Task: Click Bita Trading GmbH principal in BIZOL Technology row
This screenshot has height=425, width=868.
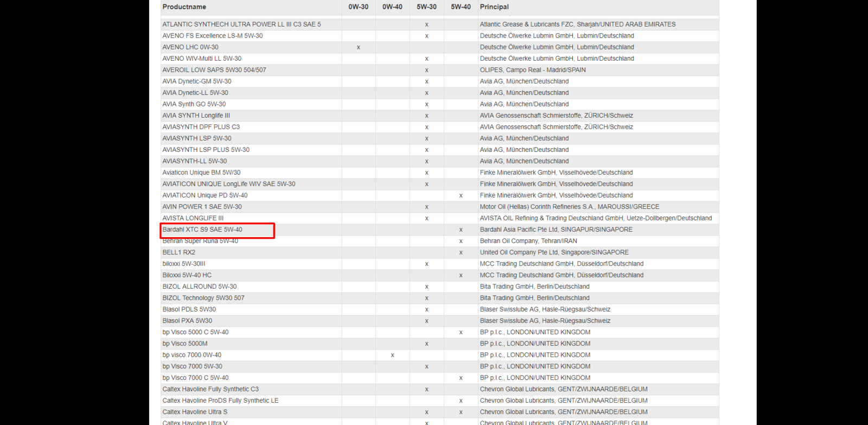Action: click(x=534, y=298)
